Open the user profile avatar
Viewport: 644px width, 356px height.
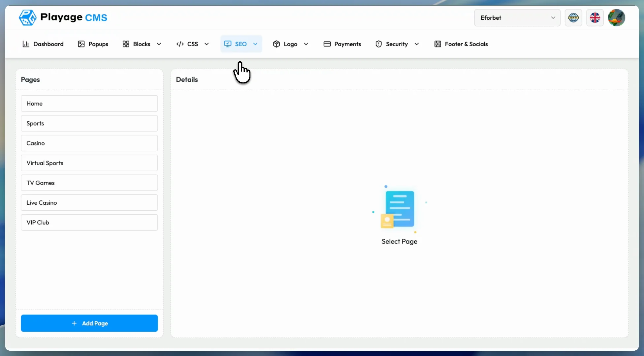(x=616, y=18)
